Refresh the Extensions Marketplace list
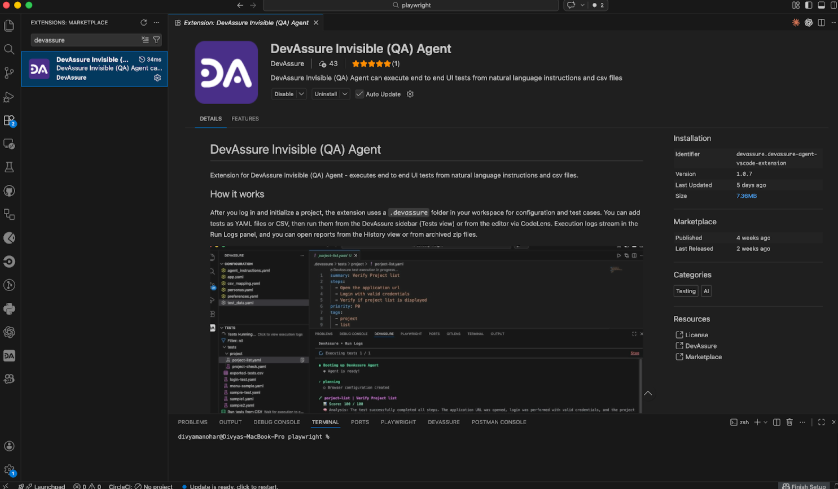Viewport: 838px width, 489px height. tap(143, 22)
